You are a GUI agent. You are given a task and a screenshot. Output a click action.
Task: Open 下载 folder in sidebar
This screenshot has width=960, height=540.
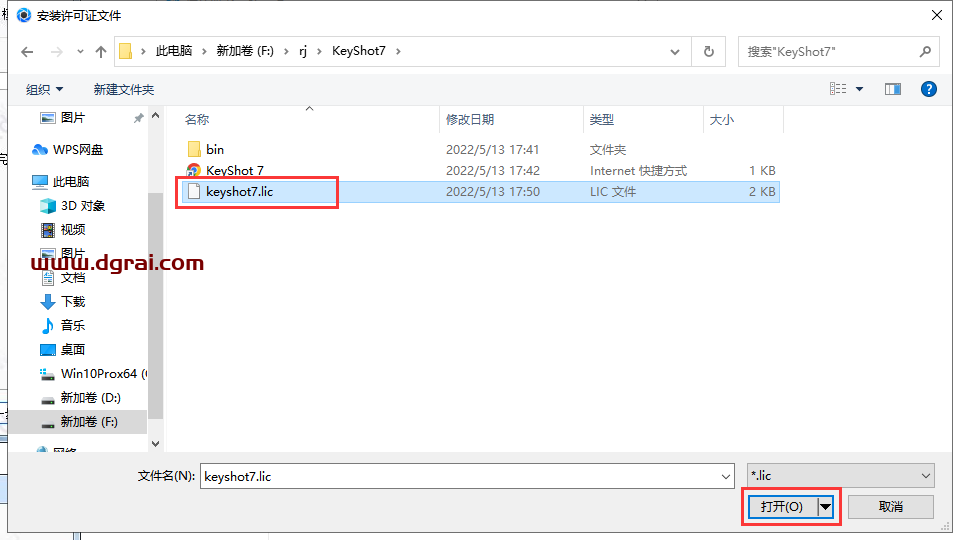(73, 302)
